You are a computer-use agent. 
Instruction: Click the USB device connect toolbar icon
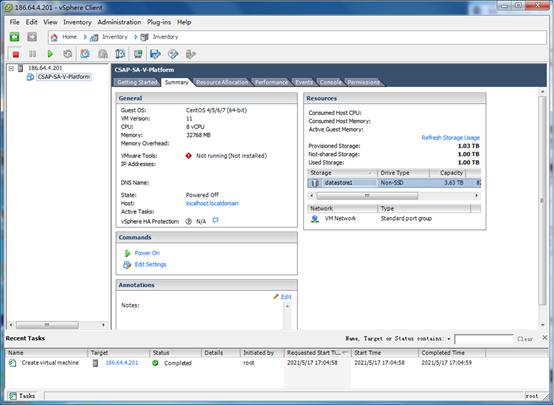[x=190, y=54]
